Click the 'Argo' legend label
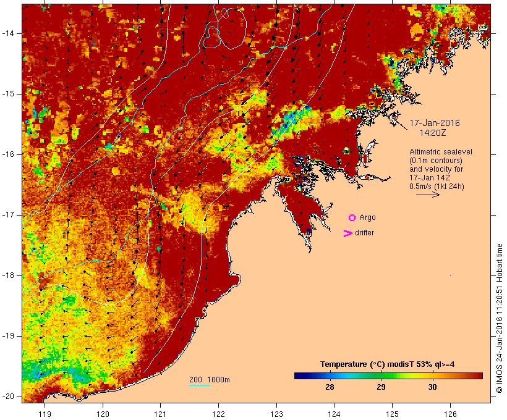Viewport: 507px width, 420px height. (x=368, y=217)
